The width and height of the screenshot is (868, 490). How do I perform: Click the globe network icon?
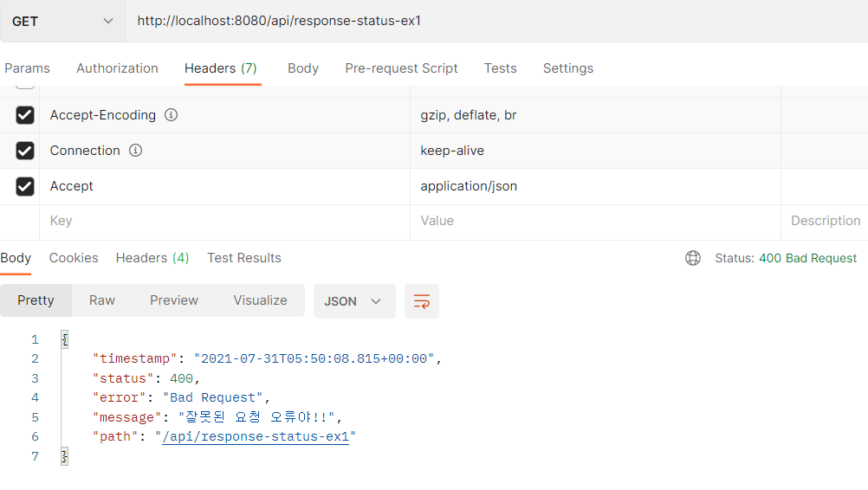click(x=692, y=258)
